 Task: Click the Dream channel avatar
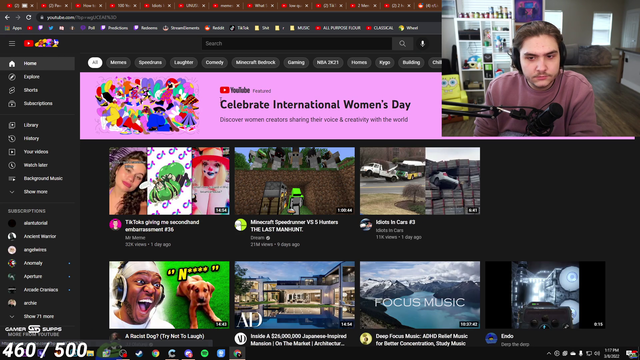241,224
